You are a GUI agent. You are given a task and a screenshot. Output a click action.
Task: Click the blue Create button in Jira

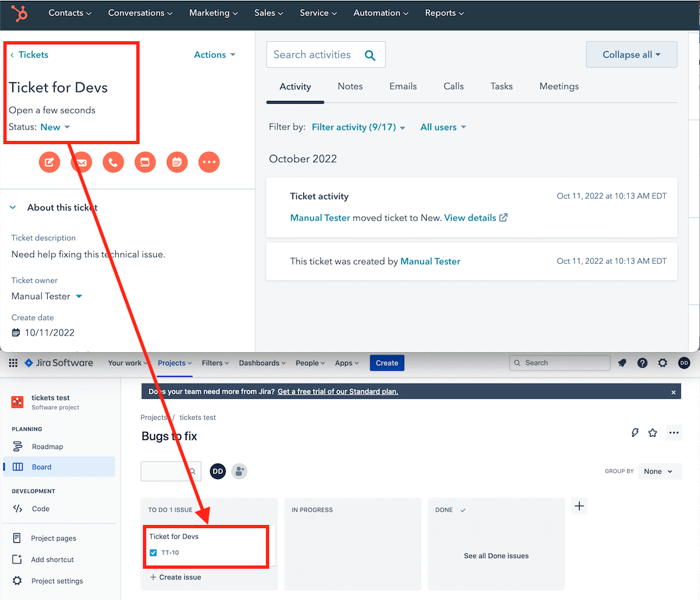coord(387,363)
